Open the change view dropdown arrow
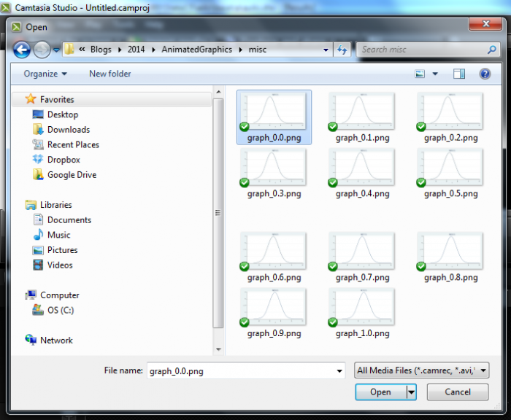This screenshot has width=511, height=420. point(435,74)
